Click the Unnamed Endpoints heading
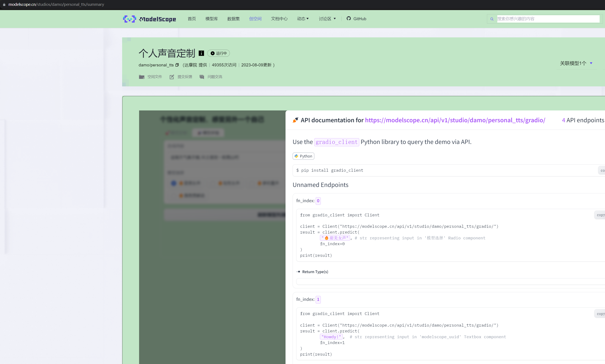Screen dimensions: 605x364 click(321, 185)
